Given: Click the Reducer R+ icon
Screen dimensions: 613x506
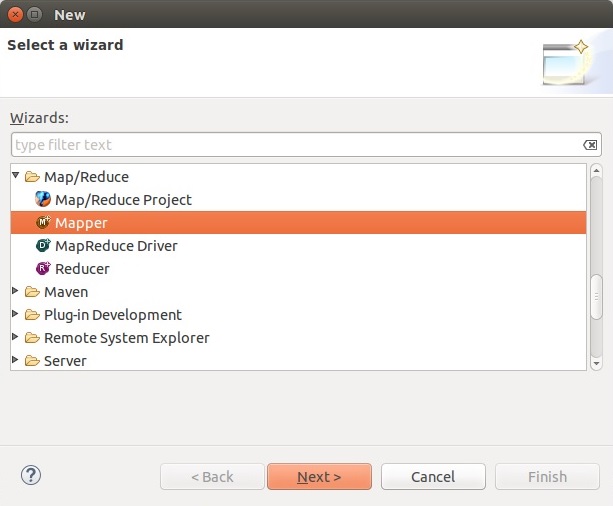Looking at the screenshot, I should click(x=43, y=268).
